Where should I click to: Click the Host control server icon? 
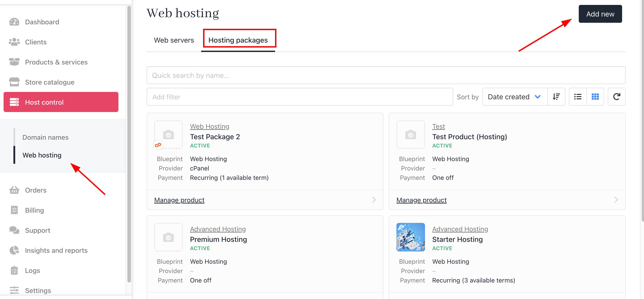click(x=14, y=102)
